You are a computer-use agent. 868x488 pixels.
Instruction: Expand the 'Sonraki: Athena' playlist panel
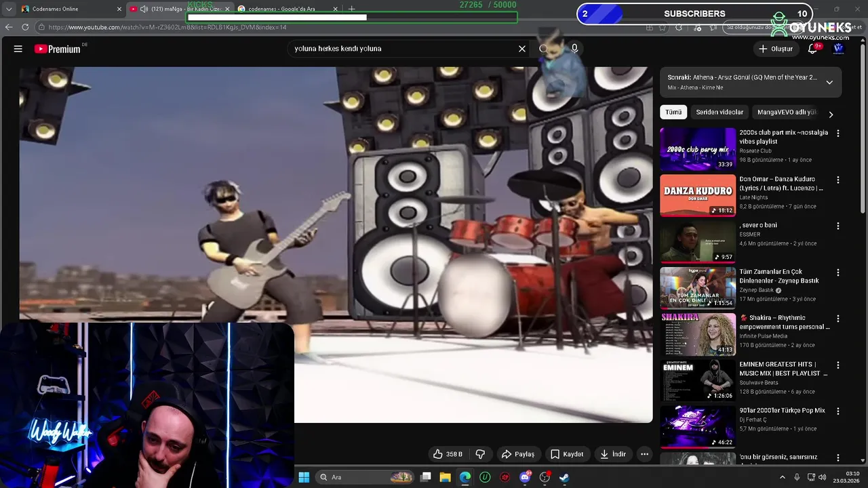coord(829,83)
